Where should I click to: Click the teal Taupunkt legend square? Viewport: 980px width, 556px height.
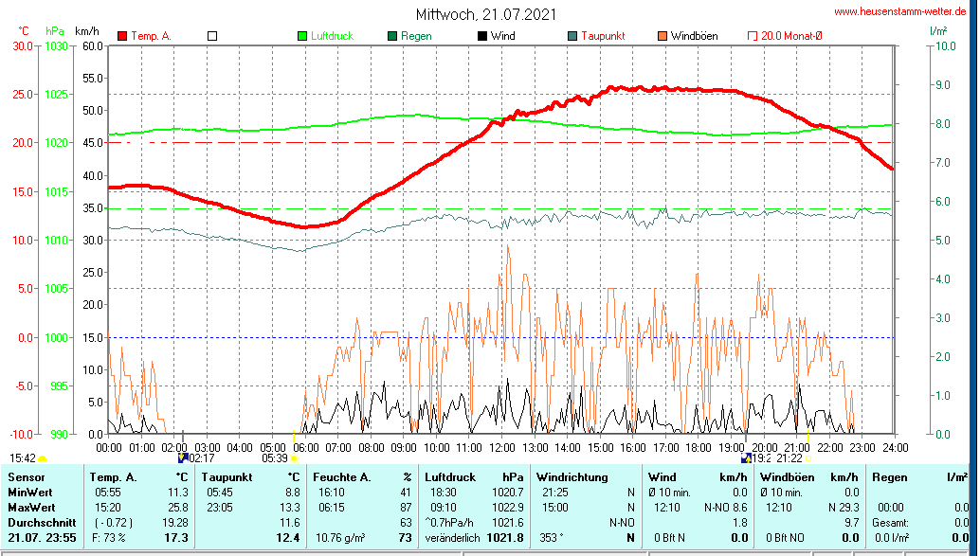572,36
